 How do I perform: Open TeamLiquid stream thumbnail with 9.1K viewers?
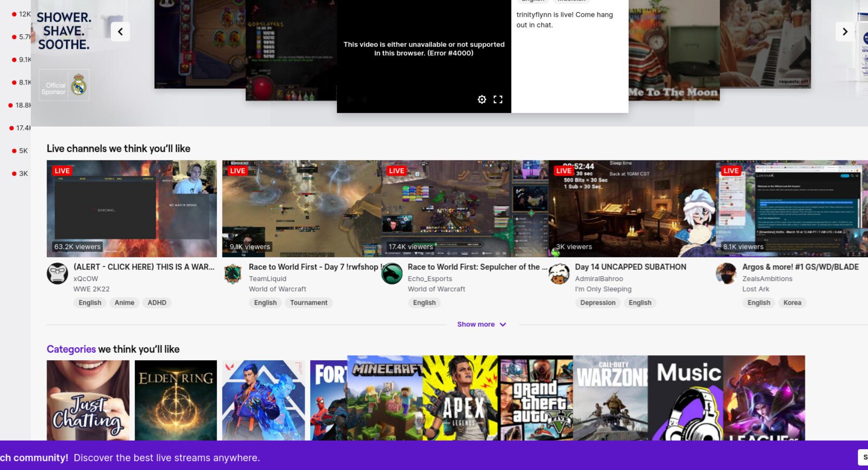[x=302, y=208]
